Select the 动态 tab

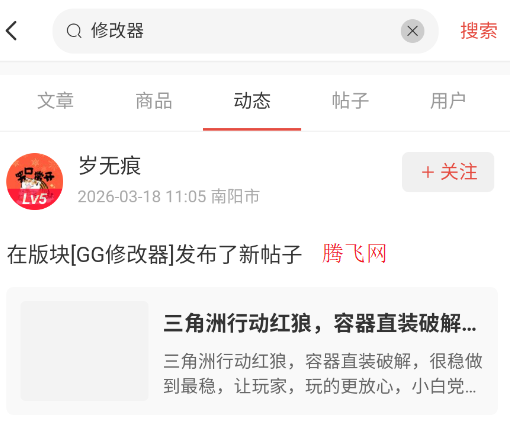tap(252, 101)
